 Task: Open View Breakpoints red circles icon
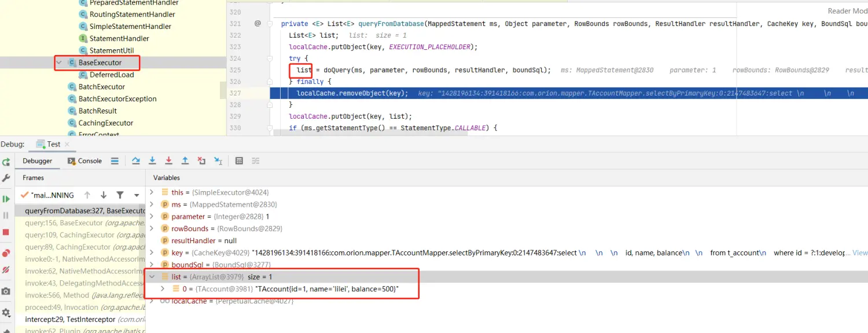[x=6, y=253]
